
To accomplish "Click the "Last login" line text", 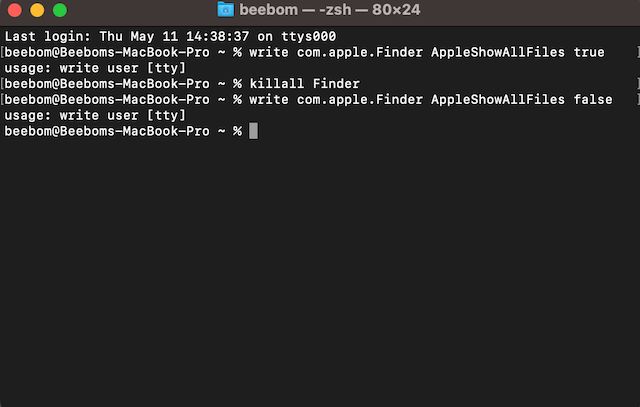I will [170, 36].
